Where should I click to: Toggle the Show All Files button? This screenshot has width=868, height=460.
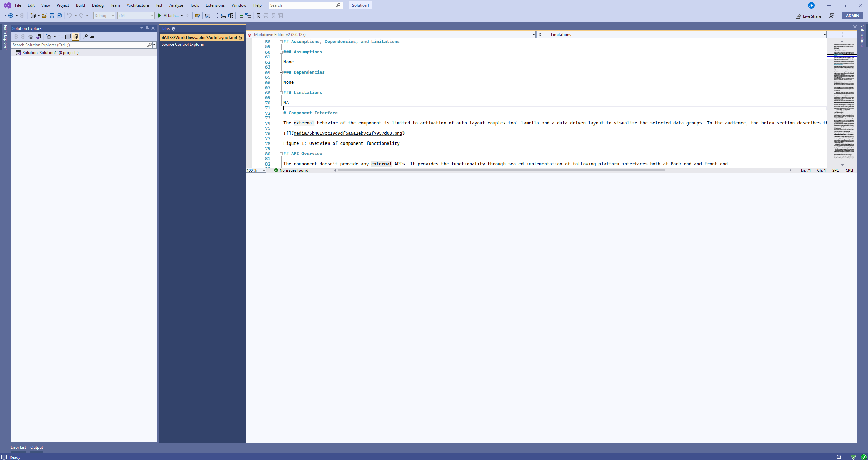(x=75, y=37)
